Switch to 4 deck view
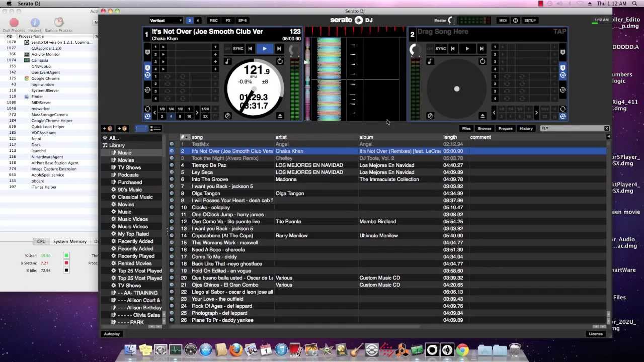 click(x=198, y=21)
